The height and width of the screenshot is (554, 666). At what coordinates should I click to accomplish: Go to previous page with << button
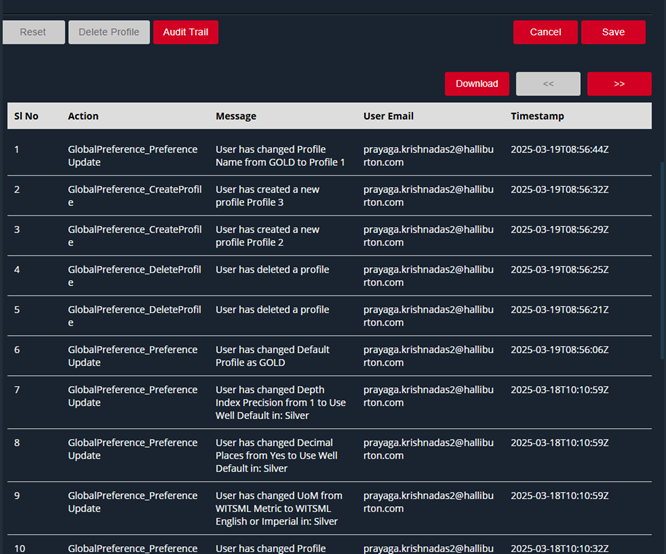click(548, 84)
